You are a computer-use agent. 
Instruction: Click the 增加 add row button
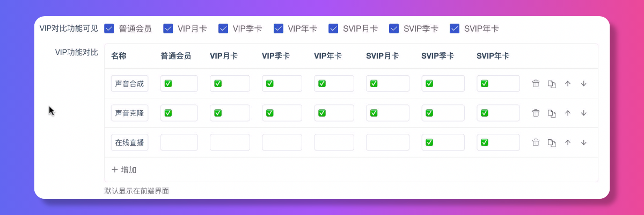tap(124, 170)
